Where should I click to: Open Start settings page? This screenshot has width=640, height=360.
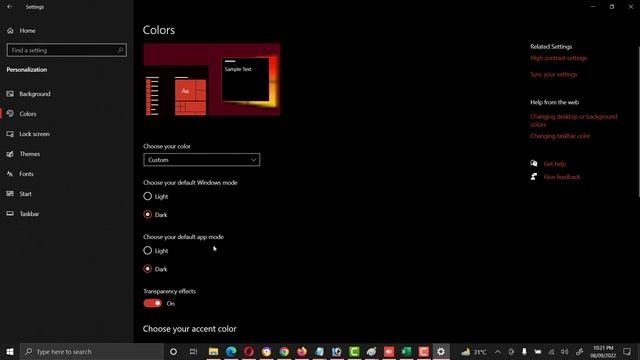(x=19, y=194)
